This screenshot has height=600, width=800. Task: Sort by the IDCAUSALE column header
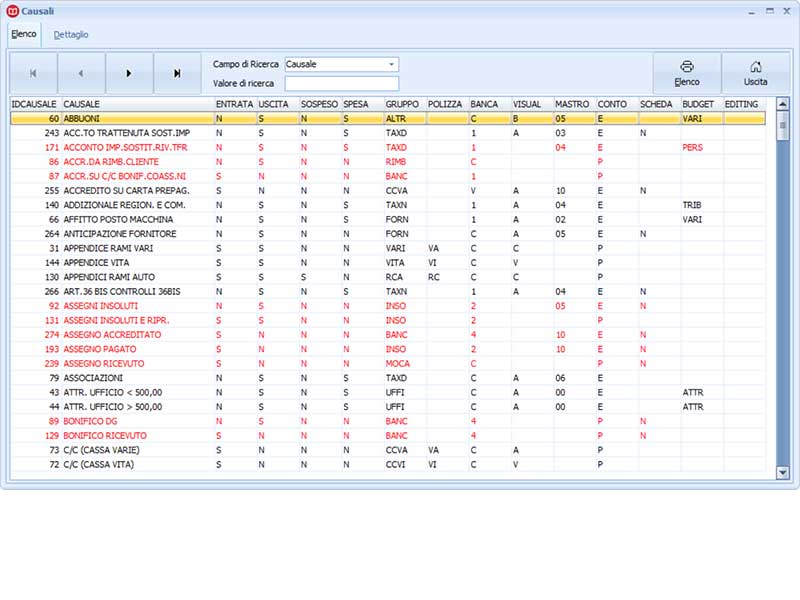tap(35, 104)
